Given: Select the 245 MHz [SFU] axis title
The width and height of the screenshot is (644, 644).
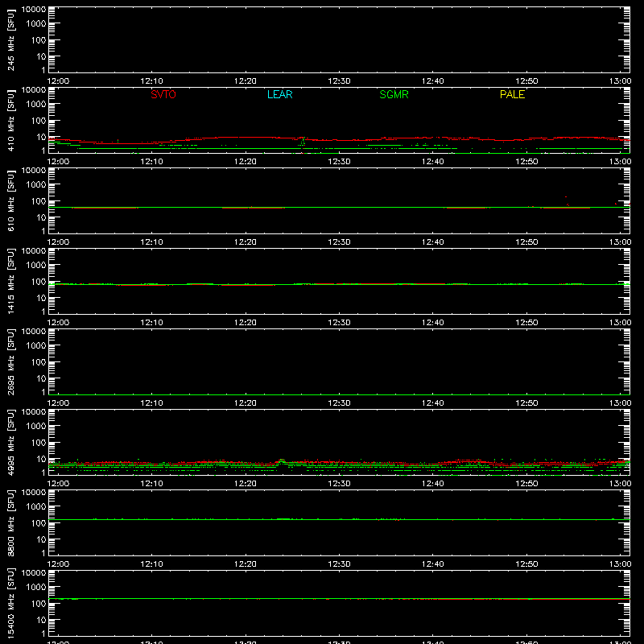Looking at the screenshot, I should pyautogui.click(x=10, y=39).
